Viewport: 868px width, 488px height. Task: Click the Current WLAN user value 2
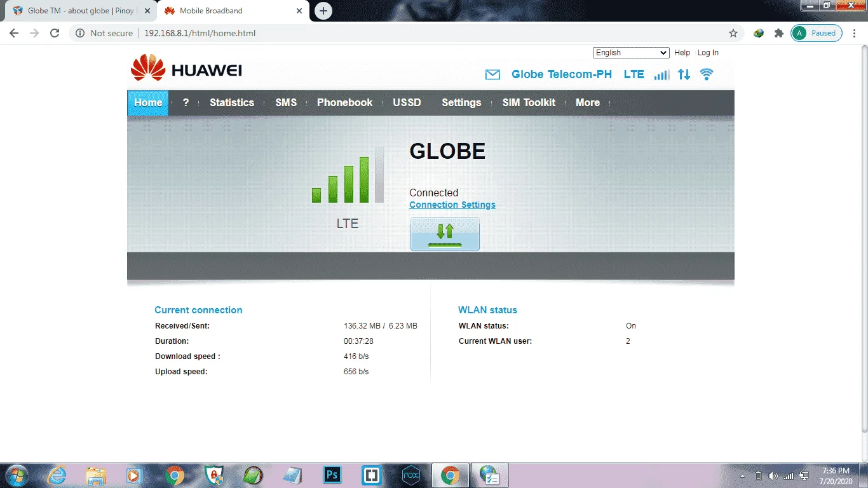[x=628, y=341]
